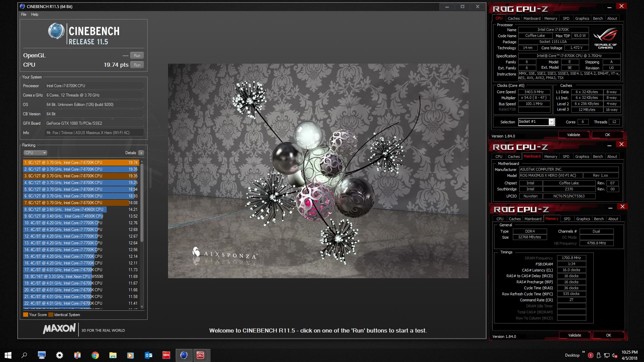Open SPD tab in top CPU-Z window
Viewport: 644px width, 362px height.
[566, 18]
